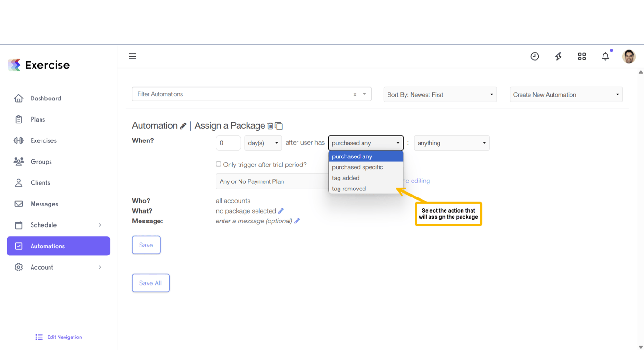The height and width of the screenshot is (362, 644).
Task: Select the Exercises sidebar icon
Action: point(18,140)
